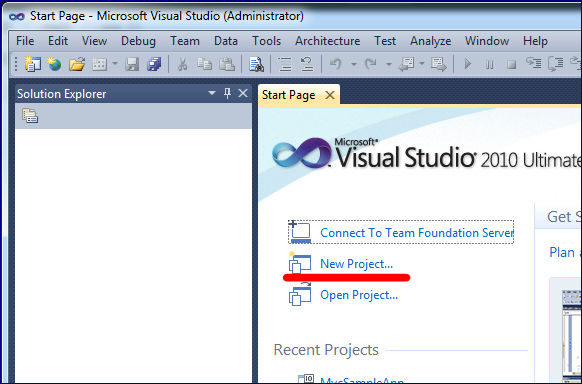Click the New Web Site toolbar icon
Viewport: 582px width, 384px height.
54,64
